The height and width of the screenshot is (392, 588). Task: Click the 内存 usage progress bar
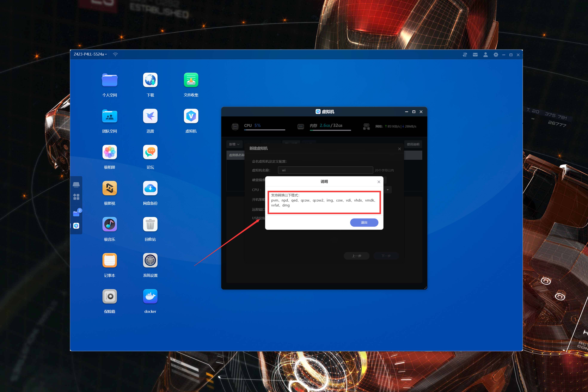click(x=330, y=130)
